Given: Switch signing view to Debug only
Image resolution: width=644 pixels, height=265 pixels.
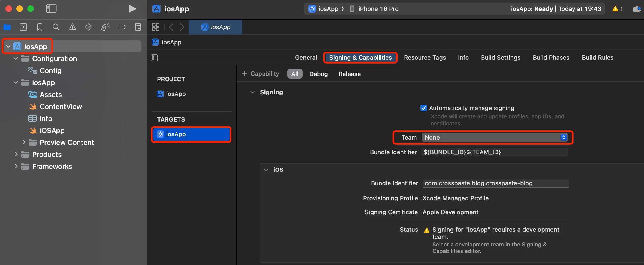Looking at the screenshot, I should click(318, 74).
